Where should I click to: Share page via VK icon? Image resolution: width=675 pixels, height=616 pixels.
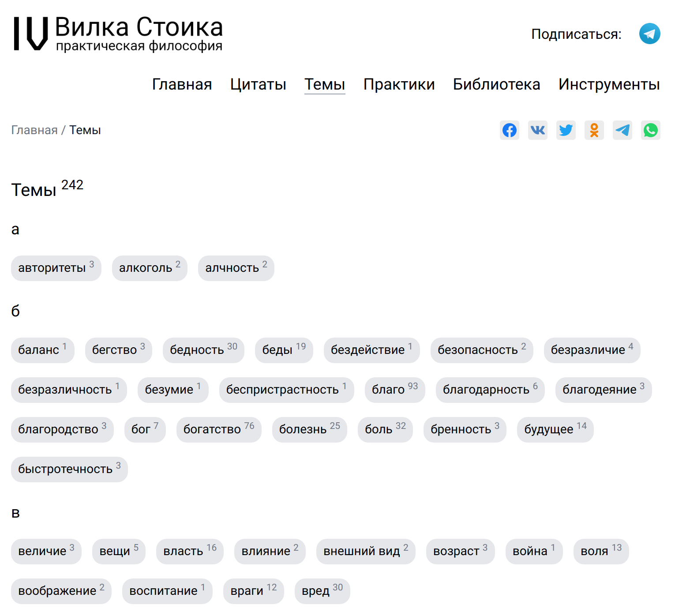pyautogui.click(x=537, y=130)
